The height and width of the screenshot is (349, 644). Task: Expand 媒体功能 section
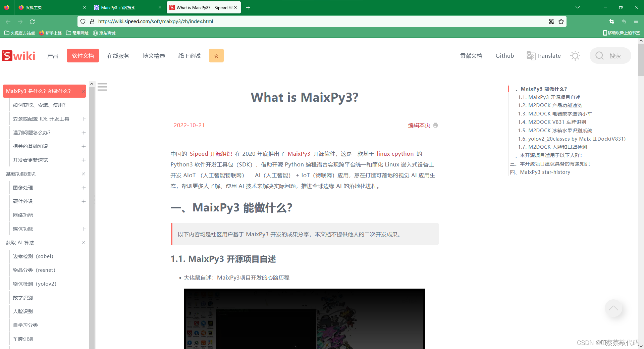[84, 229]
